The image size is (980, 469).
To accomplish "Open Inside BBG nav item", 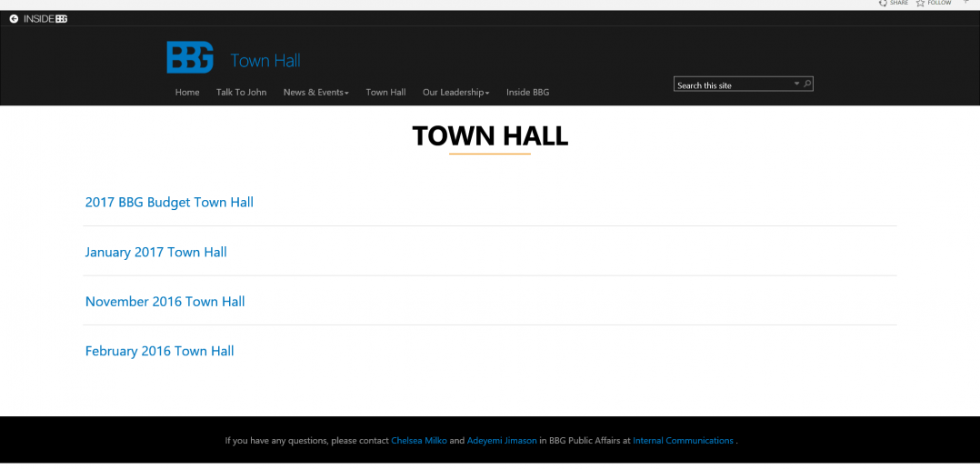I will (x=527, y=93).
